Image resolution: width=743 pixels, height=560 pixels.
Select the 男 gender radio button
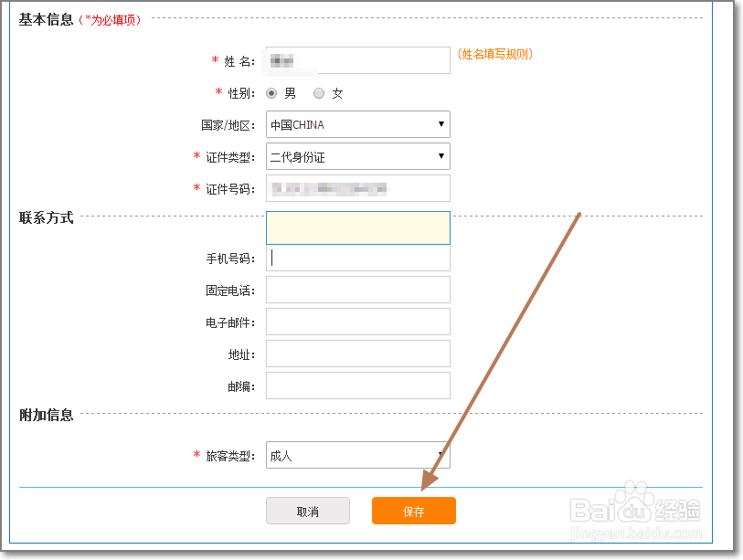coord(271,92)
